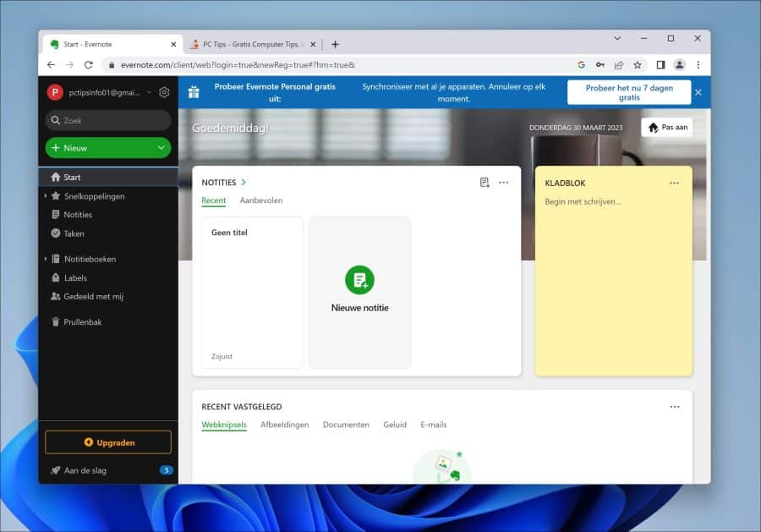Create note via Notities widget icon
761x532 pixels.
[485, 183]
